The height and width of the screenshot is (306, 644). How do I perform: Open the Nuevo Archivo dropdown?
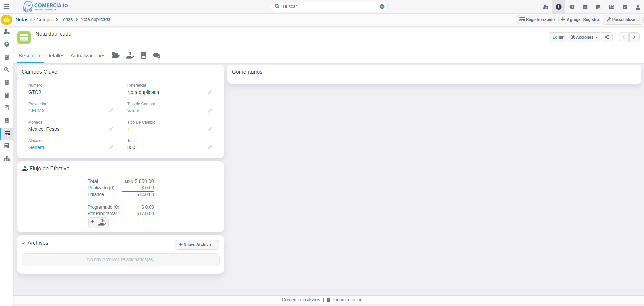pos(197,245)
